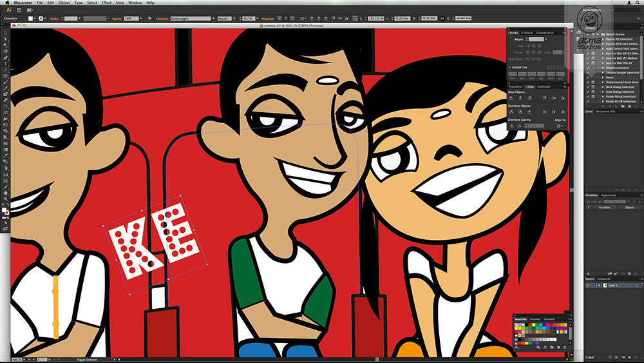
Task: Select the Zoom magnifier tool
Action: (x=6, y=199)
